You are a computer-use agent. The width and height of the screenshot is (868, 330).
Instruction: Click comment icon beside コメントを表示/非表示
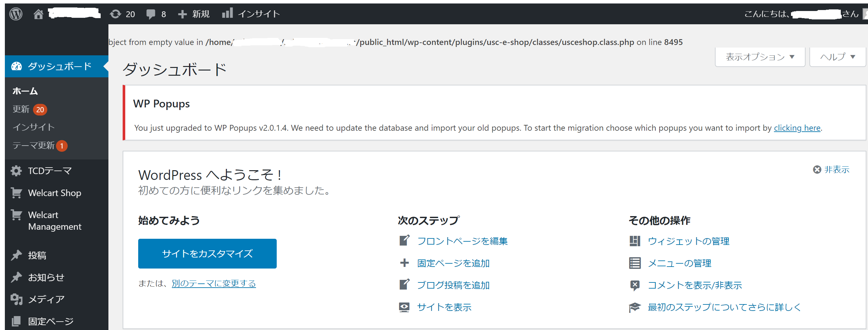(635, 286)
